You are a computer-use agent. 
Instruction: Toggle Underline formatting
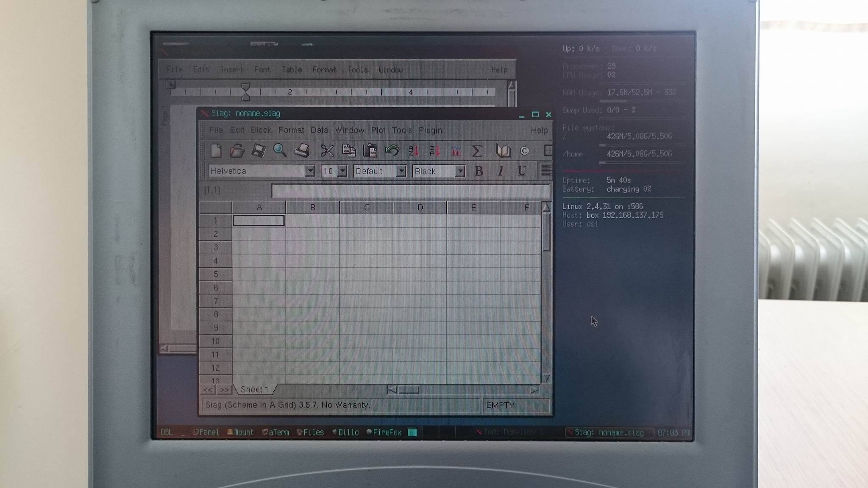(x=522, y=171)
